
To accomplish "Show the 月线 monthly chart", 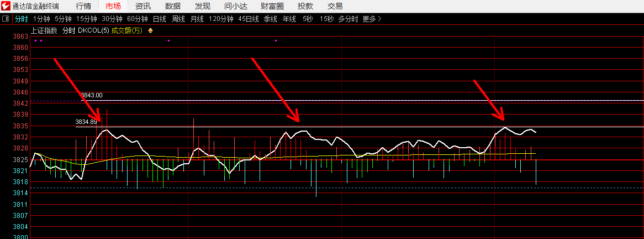I will tap(197, 19).
